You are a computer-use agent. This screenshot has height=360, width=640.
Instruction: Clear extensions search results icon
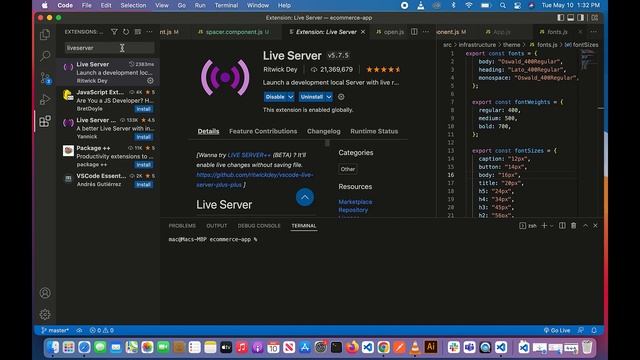pos(138,32)
